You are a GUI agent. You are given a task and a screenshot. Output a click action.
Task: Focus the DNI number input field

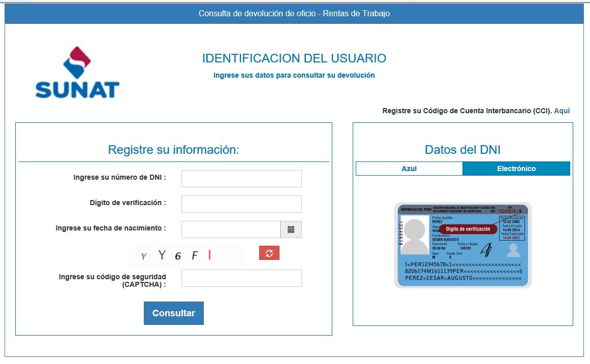pos(241,179)
